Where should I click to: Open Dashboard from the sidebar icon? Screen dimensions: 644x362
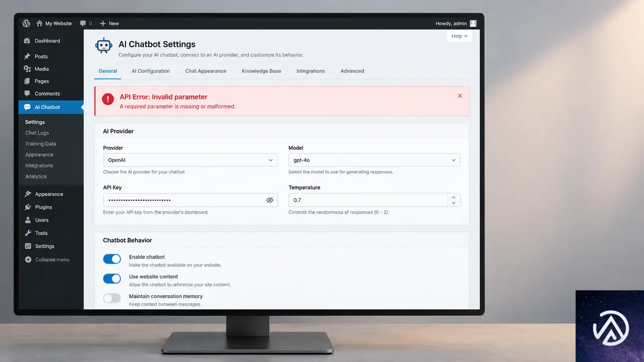tap(27, 41)
